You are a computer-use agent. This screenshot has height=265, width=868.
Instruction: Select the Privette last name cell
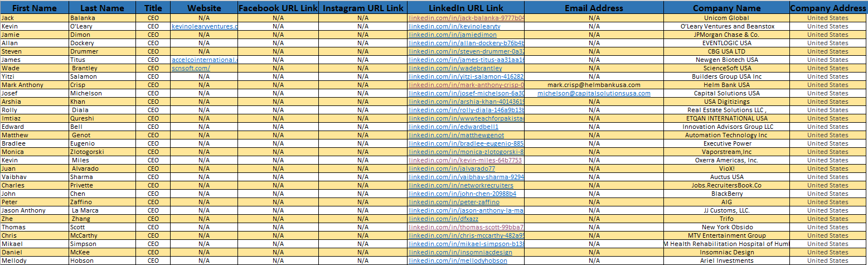click(103, 185)
